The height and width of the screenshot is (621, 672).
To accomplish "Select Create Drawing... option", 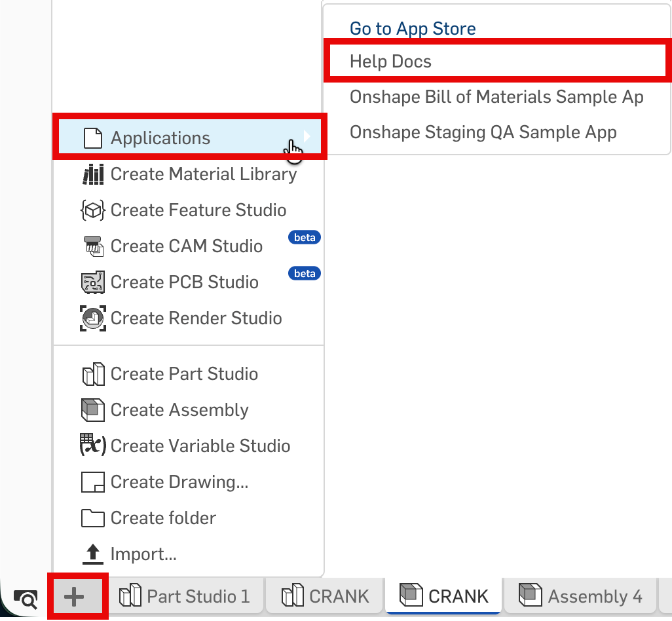I will [189, 481].
